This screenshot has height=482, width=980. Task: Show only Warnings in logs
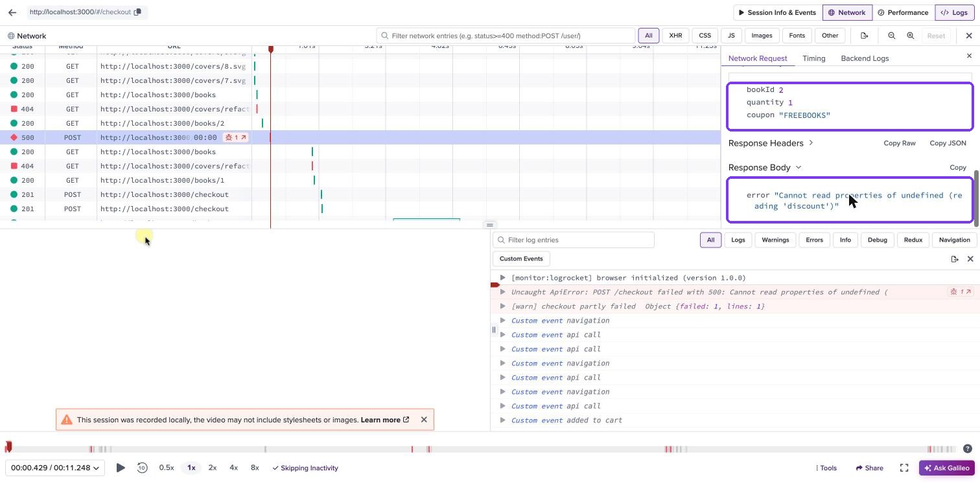775,240
